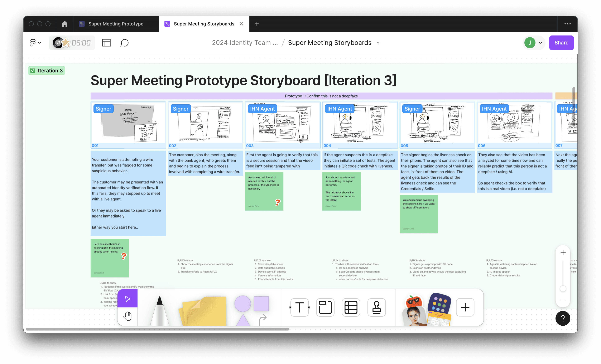Open the stamp tool
This screenshot has height=364, width=601.
376,307
